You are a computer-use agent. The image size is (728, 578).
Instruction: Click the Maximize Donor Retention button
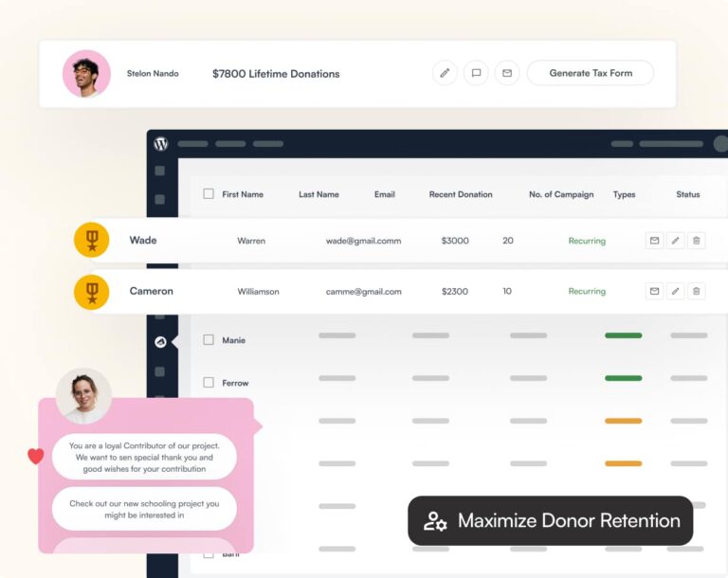(551, 520)
